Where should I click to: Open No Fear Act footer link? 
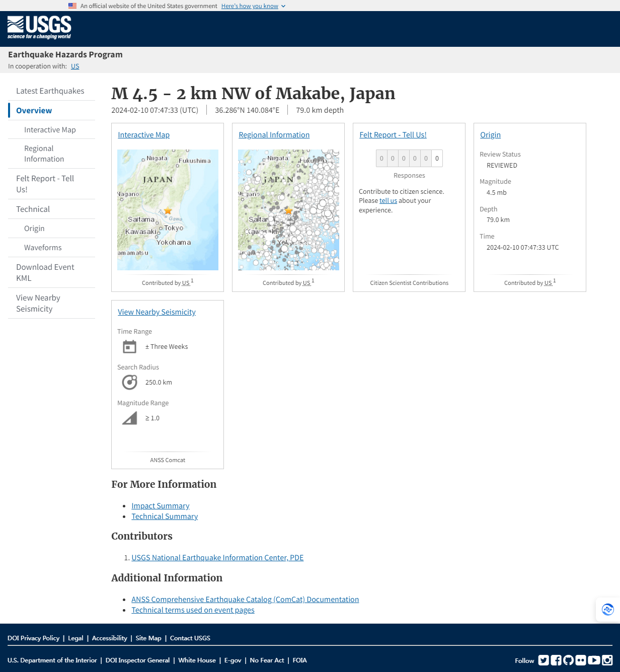[x=267, y=660]
